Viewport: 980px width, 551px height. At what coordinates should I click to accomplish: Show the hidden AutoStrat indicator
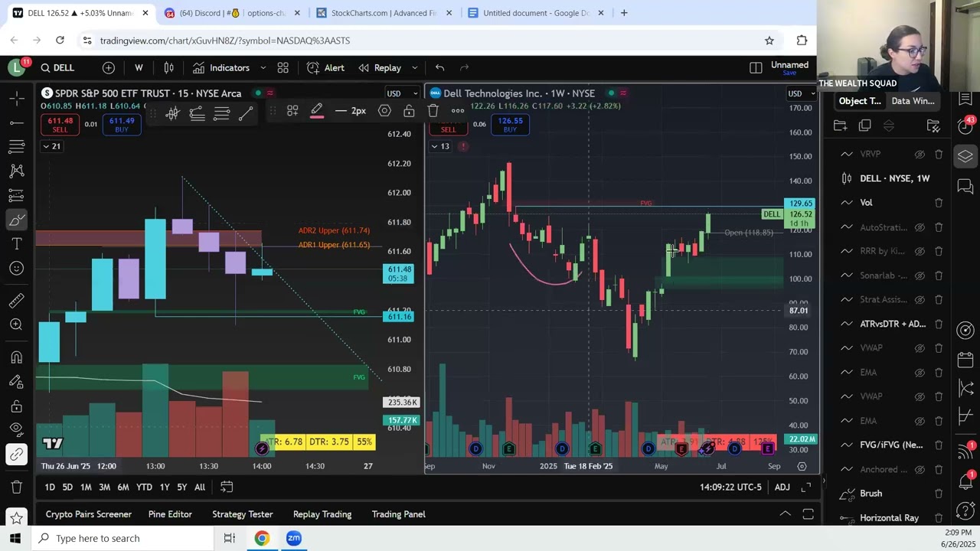920,227
